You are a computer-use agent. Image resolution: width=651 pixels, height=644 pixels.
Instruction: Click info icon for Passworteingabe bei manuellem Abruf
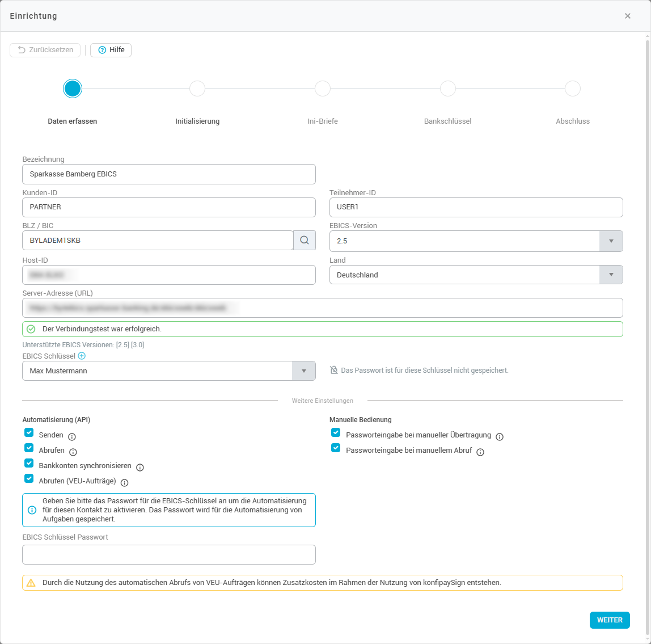tap(480, 452)
